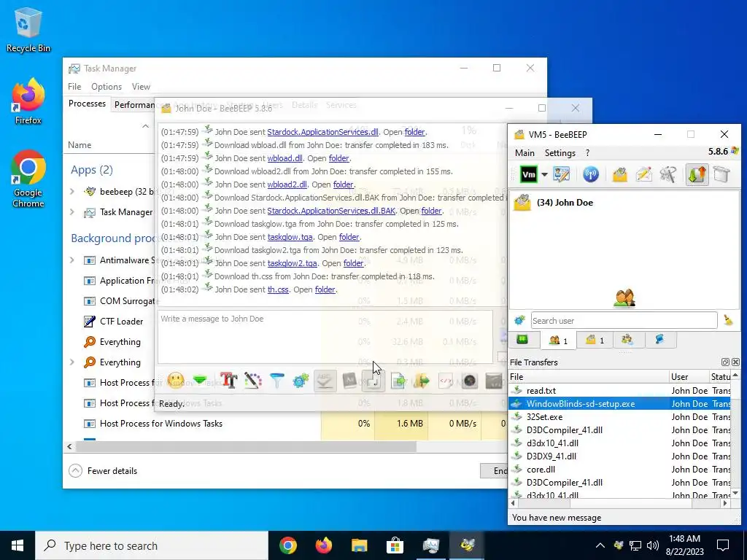Toggle word completer dictionary icon
This screenshot has height=560, width=747.
click(349, 381)
